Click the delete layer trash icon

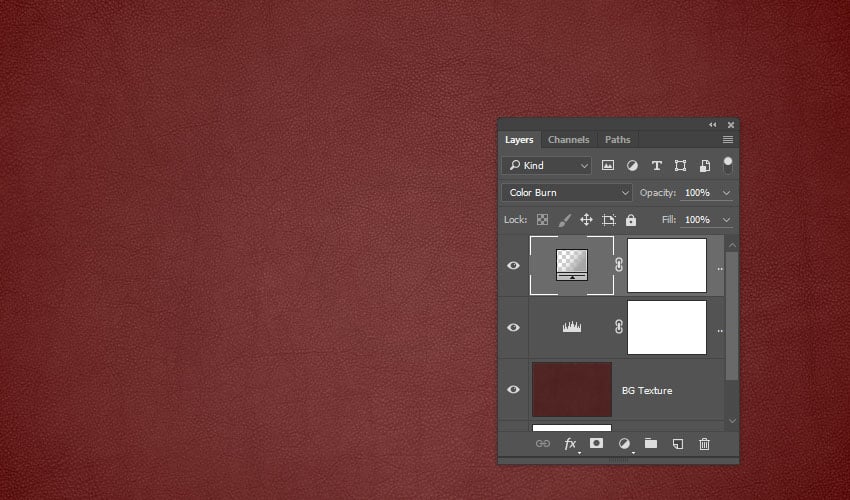[704, 443]
